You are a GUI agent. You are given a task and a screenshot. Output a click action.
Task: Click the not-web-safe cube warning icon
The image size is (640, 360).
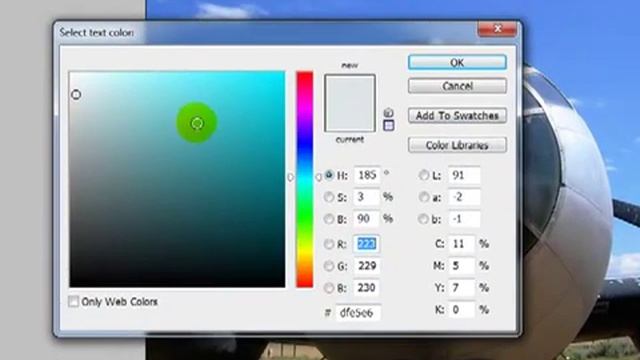coord(389,113)
